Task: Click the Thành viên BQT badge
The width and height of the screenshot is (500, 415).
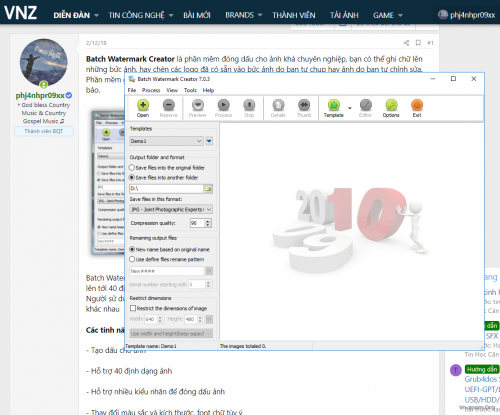Action: point(44,131)
